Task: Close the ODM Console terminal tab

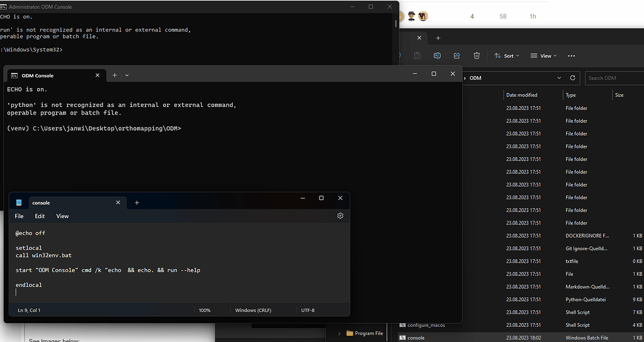Action: [97, 75]
